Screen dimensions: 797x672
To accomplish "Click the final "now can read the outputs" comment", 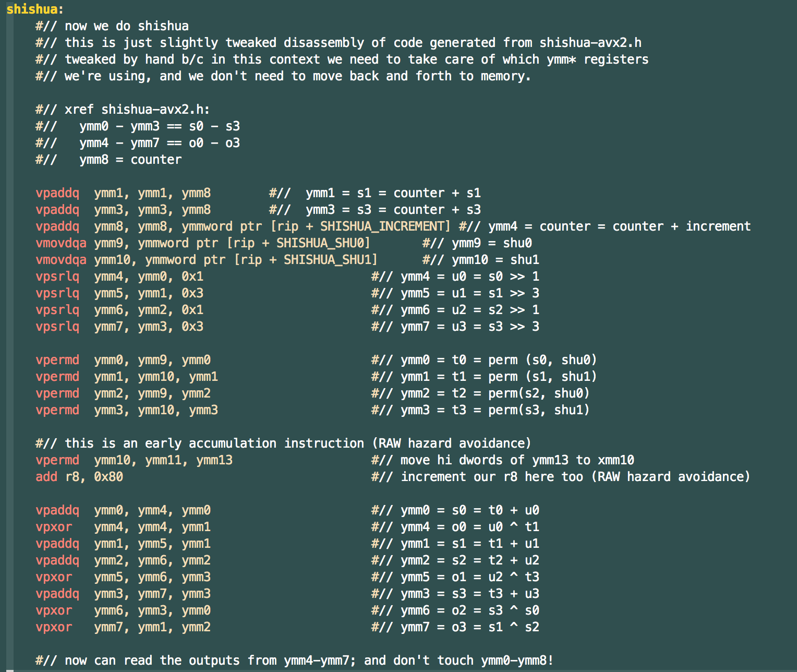I will coord(294,661).
